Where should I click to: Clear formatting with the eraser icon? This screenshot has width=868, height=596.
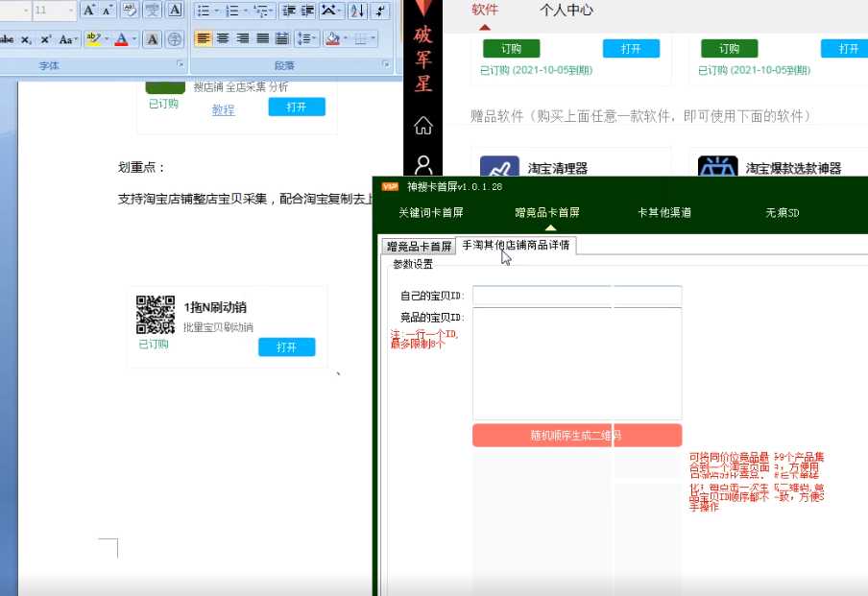click(130, 10)
